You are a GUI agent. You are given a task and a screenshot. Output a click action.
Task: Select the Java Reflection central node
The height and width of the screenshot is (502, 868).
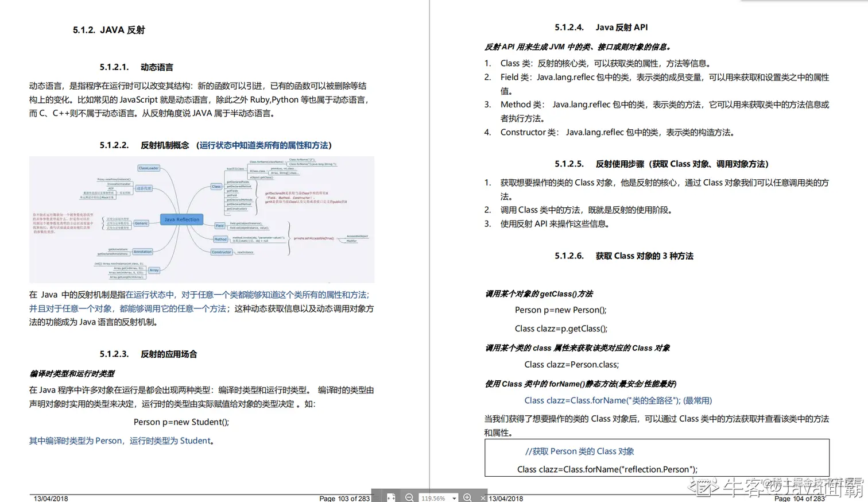182,219
